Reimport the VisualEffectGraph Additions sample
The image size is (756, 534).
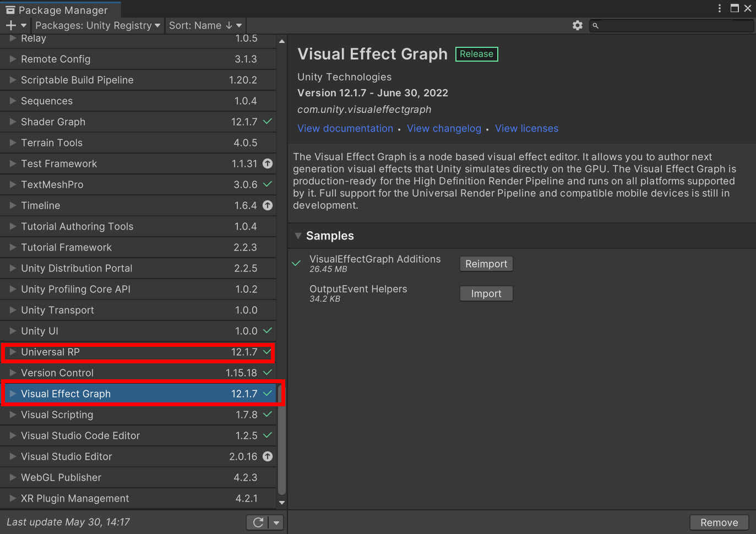point(486,264)
